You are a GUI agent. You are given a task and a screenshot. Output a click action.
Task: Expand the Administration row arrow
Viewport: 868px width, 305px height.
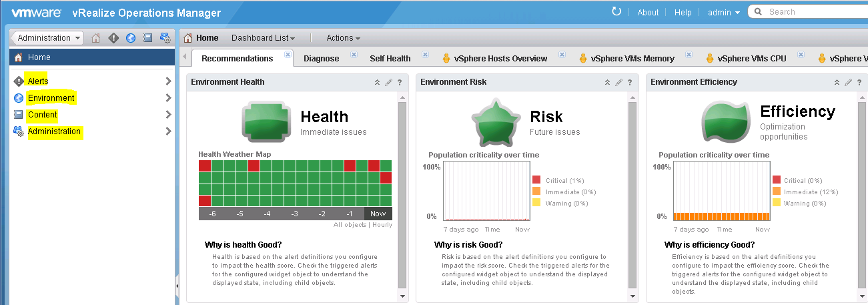tap(168, 131)
